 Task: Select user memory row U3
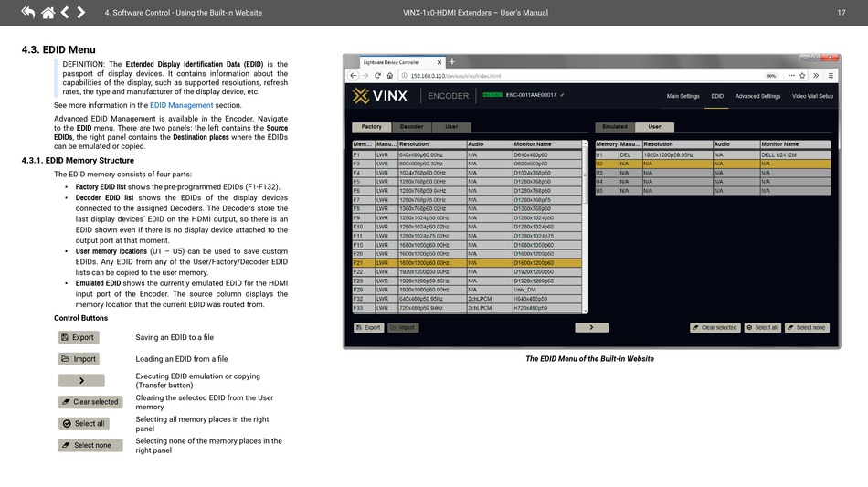click(x=713, y=173)
